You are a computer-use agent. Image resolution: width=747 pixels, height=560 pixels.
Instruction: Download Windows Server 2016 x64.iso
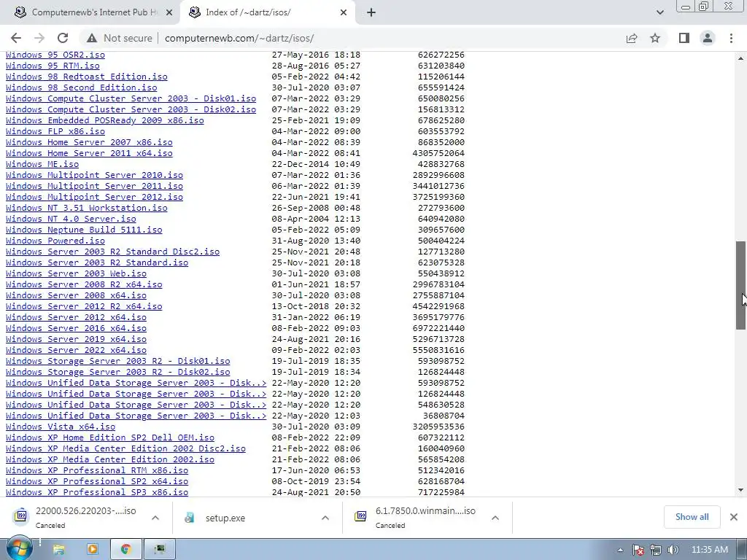click(76, 328)
